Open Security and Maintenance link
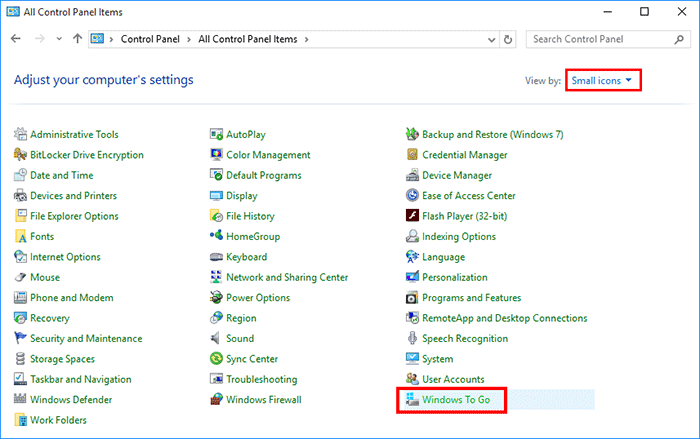The width and height of the screenshot is (700, 439). pyautogui.click(x=86, y=339)
